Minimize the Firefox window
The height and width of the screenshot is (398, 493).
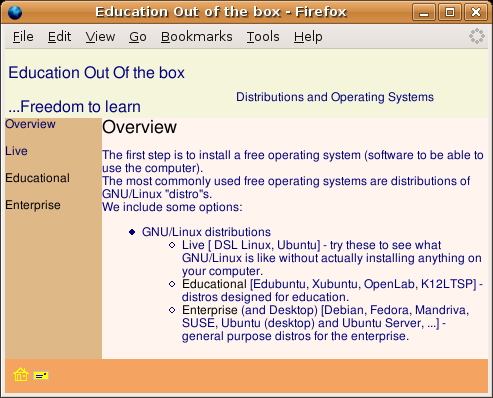tap(424, 13)
